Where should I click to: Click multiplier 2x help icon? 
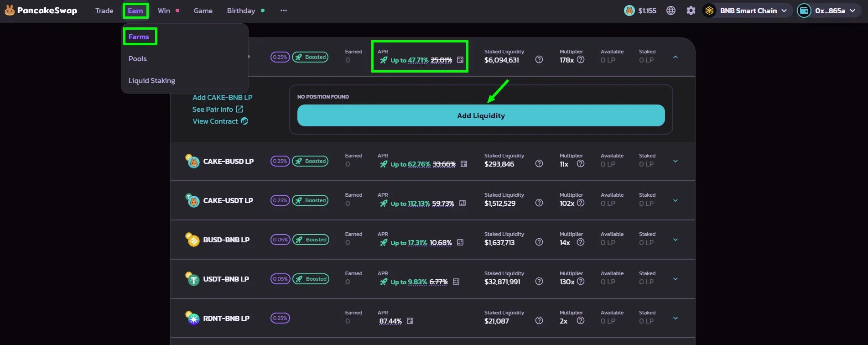pyautogui.click(x=581, y=320)
